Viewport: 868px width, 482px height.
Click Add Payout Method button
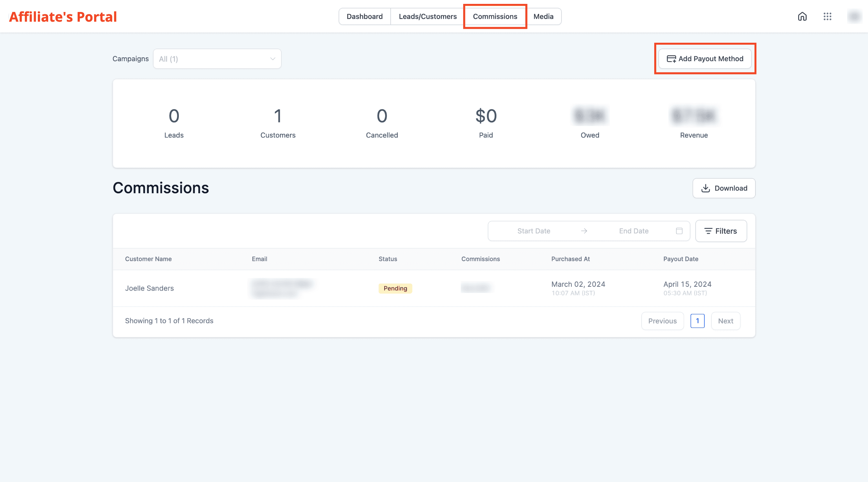(x=705, y=59)
